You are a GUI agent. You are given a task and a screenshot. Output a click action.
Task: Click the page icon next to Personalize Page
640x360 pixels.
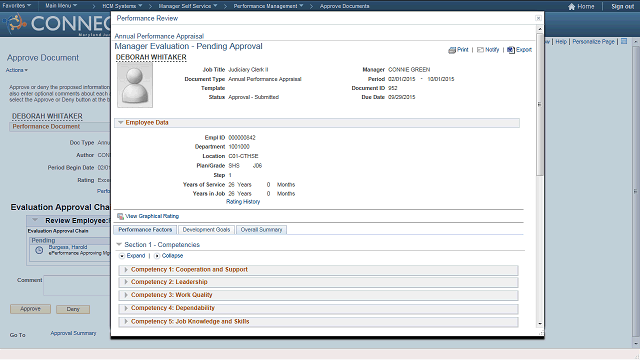point(624,42)
